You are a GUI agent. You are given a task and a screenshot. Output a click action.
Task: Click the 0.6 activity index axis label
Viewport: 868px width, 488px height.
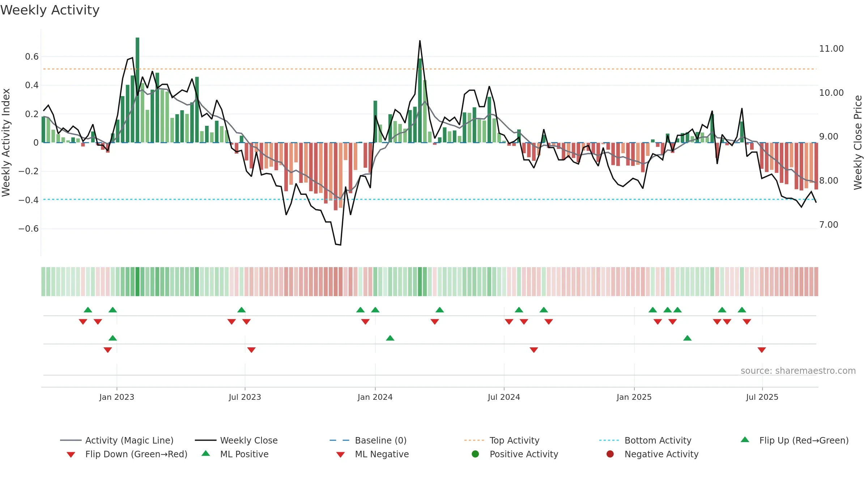click(32, 57)
